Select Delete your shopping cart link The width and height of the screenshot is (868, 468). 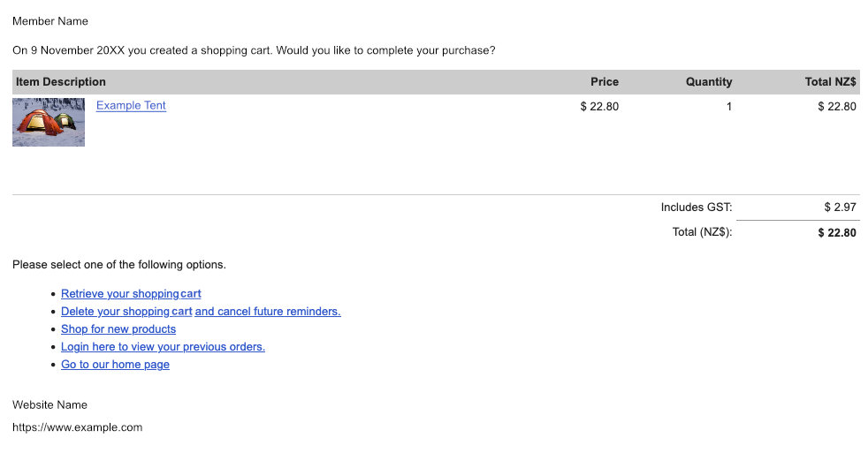(x=126, y=312)
